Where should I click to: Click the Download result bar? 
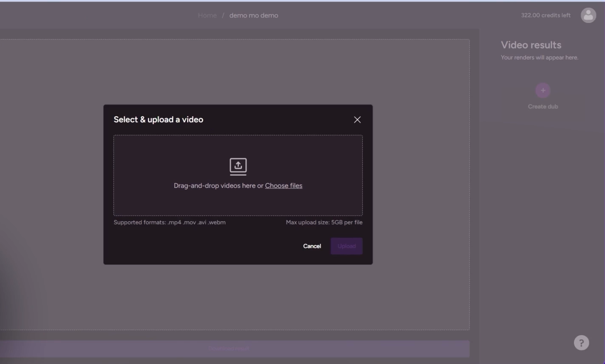[228, 348]
